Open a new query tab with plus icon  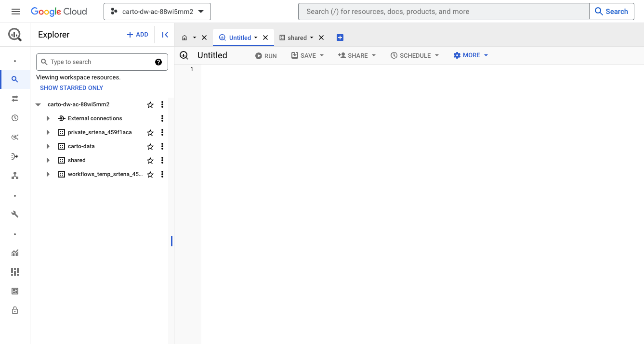pos(340,38)
